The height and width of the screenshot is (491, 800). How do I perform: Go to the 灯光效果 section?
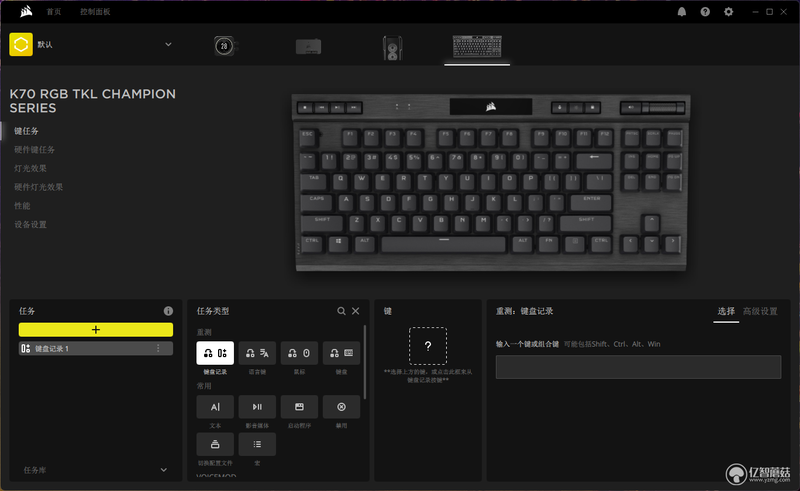coord(30,168)
